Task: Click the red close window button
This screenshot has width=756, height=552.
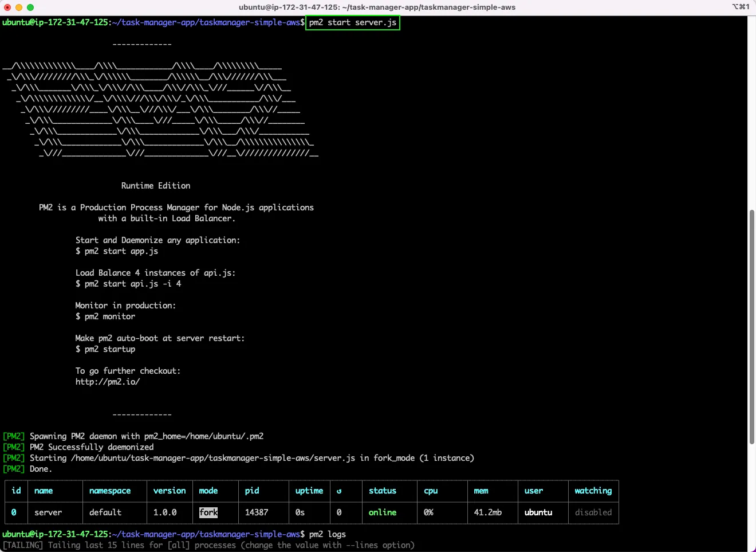Action: [x=7, y=7]
